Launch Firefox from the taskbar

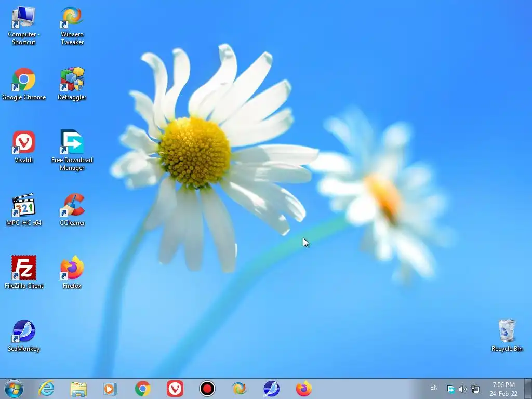point(303,389)
